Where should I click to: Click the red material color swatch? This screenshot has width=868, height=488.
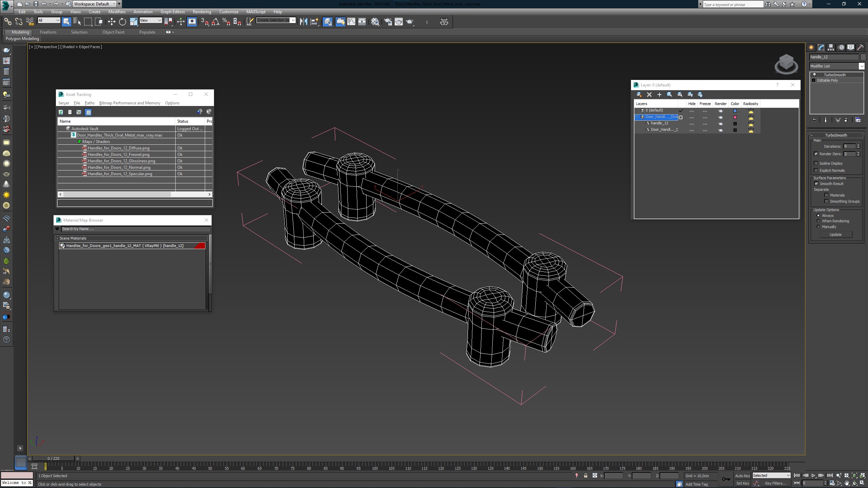pos(200,245)
